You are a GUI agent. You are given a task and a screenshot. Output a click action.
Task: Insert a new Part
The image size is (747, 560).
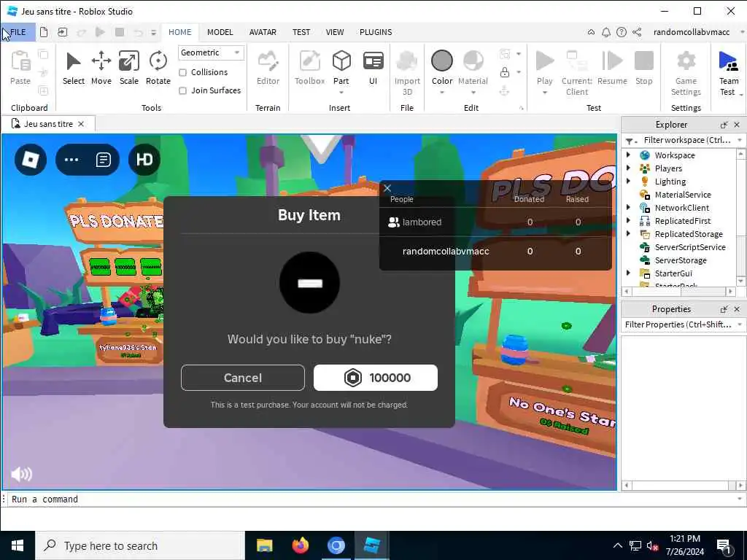[341, 68]
